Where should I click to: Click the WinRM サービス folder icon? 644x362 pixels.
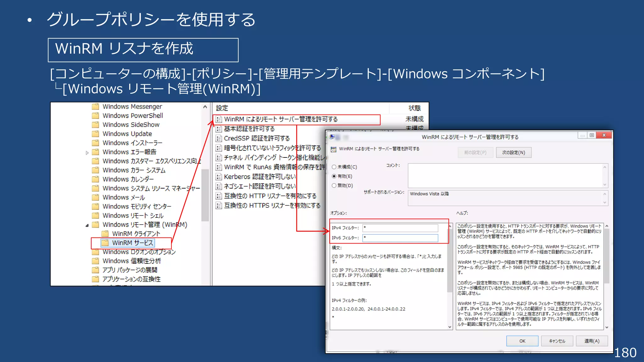point(105,243)
